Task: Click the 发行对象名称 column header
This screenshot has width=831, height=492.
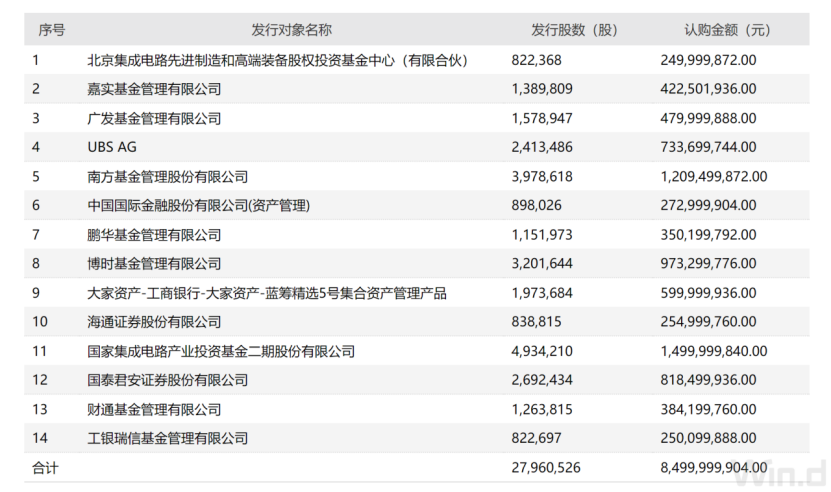Action: [291, 30]
